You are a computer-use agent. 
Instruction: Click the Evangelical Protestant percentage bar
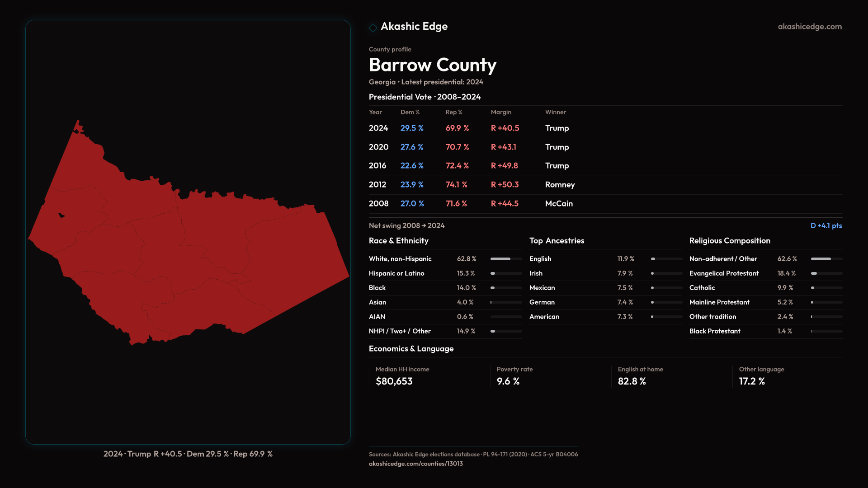(x=826, y=273)
